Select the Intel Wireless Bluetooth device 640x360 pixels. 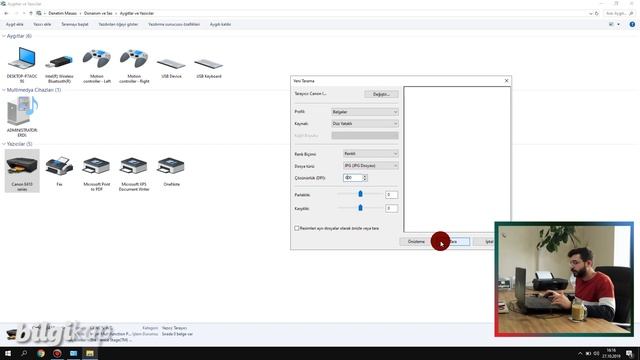(x=59, y=64)
